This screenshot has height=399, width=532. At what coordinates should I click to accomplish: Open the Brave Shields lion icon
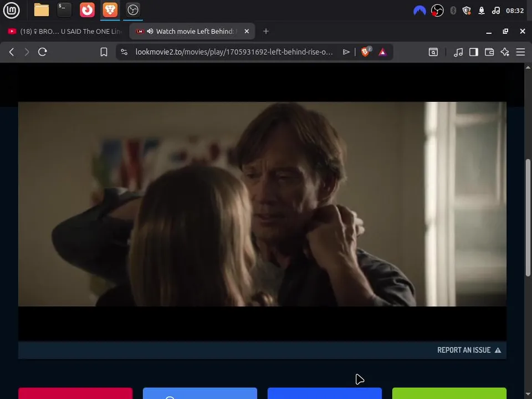(366, 52)
